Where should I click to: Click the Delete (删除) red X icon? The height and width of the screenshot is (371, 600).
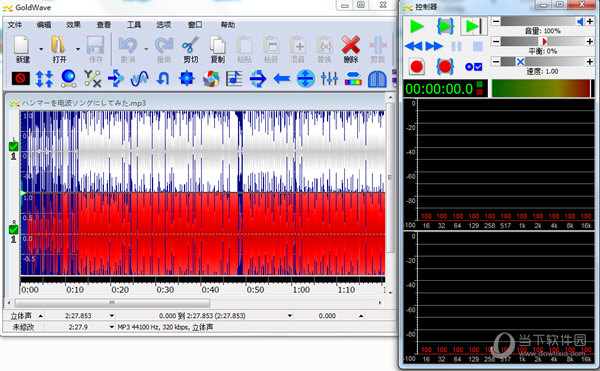[351, 45]
